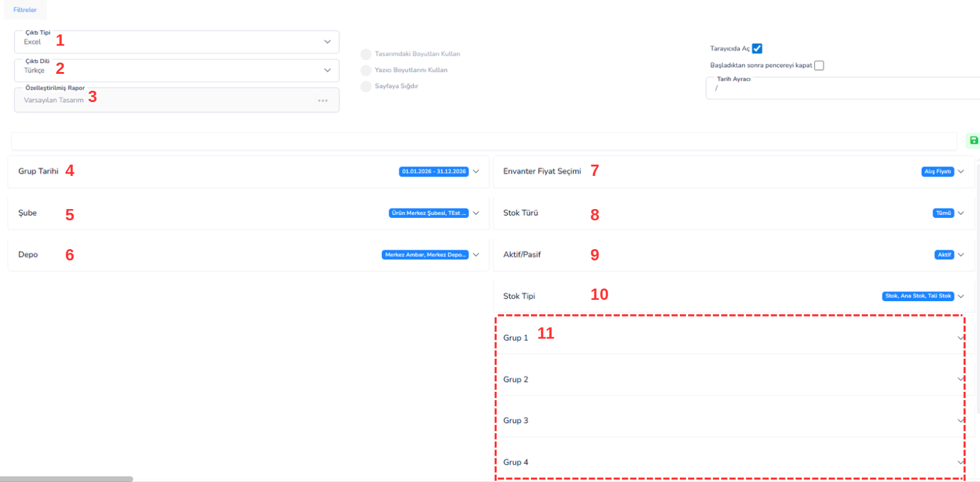Open the three-dots menu in Özelleştirilmiş Rapor
This screenshot has width=980, height=482.
tap(323, 100)
